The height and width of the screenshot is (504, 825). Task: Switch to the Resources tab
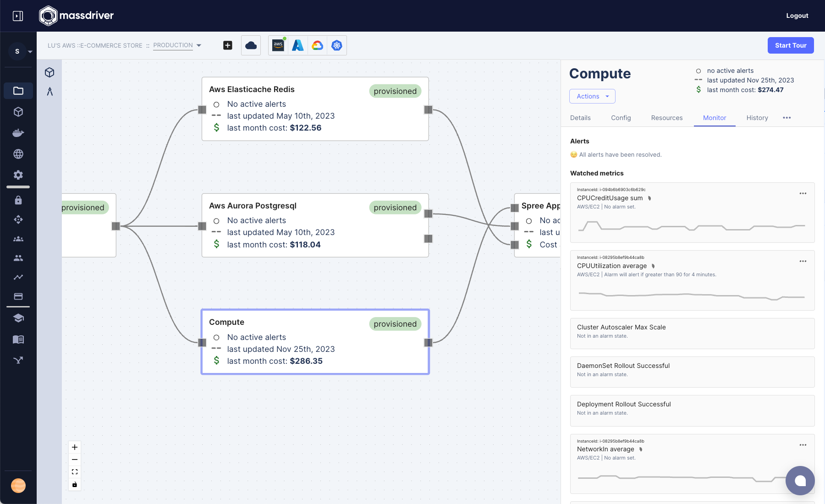coord(667,118)
